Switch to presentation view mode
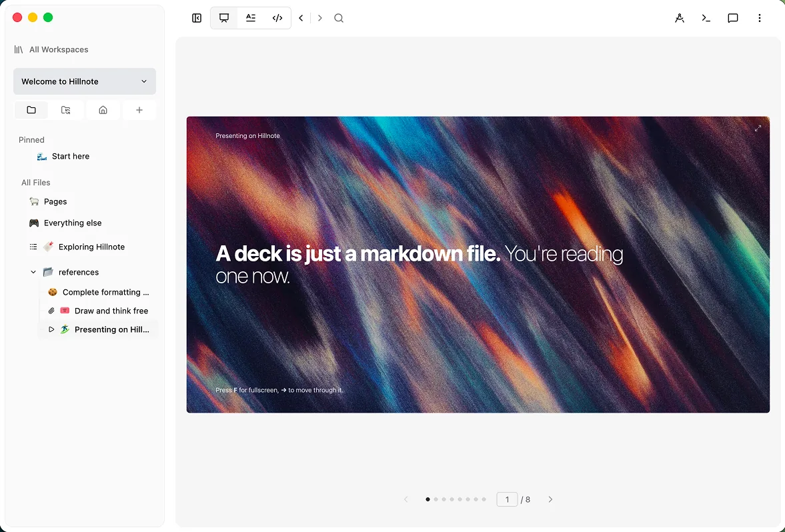Viewport: 785px width, 532px height. pyautogui.click(x=224, y=18)
